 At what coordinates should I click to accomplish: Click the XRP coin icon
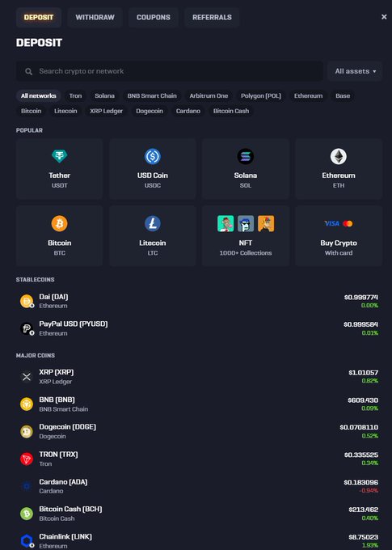pos(27,377)
